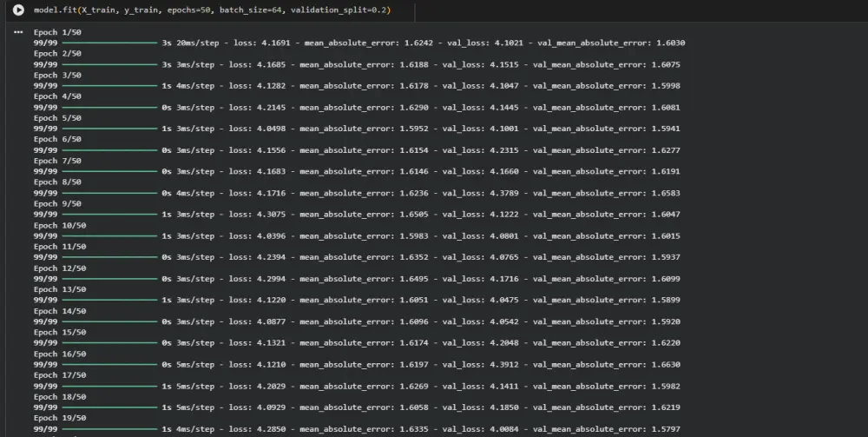Select the 'Epoch 10/50' label
Screen dimensions: 868x437
[x=60, y=225]
